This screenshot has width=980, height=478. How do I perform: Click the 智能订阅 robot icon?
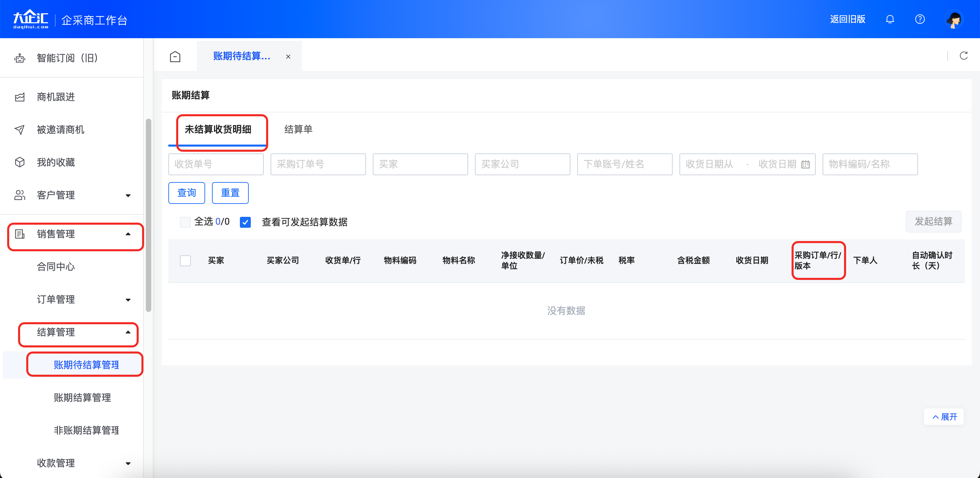(20, 58)
